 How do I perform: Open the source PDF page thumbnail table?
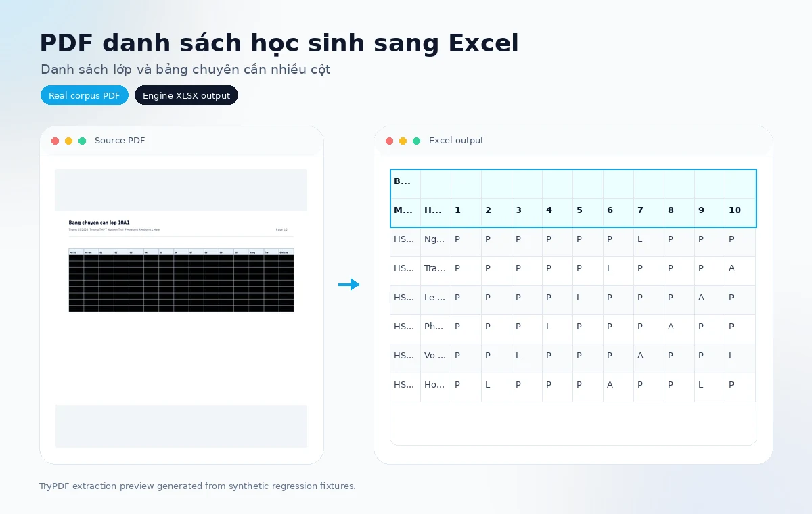click(x=181, y=280)
